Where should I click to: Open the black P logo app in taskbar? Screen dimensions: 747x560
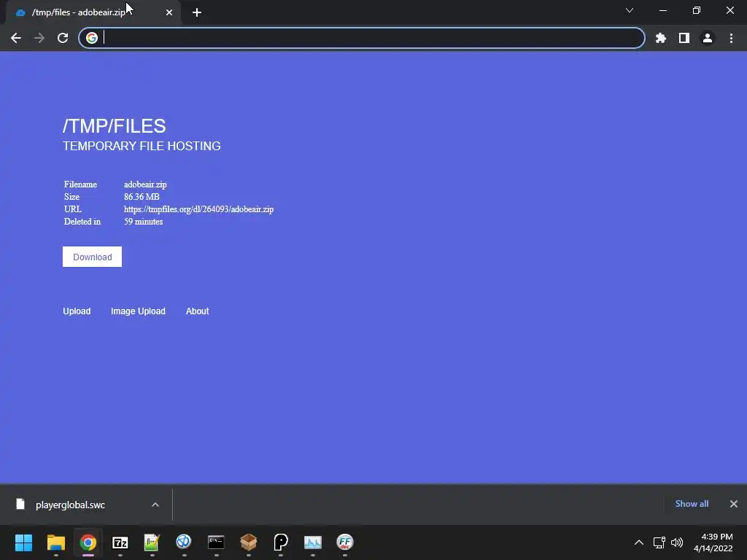pos(281,542)
